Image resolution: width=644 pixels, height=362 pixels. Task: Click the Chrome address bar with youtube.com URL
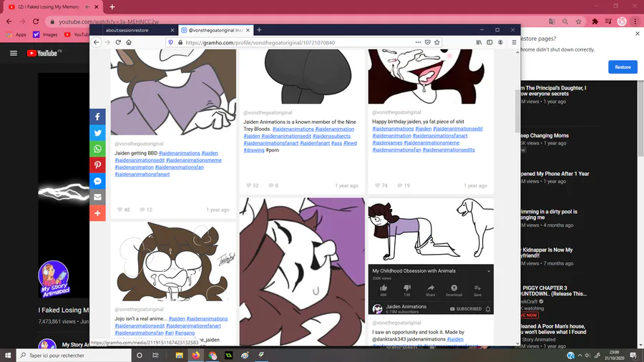pos(296,21)
